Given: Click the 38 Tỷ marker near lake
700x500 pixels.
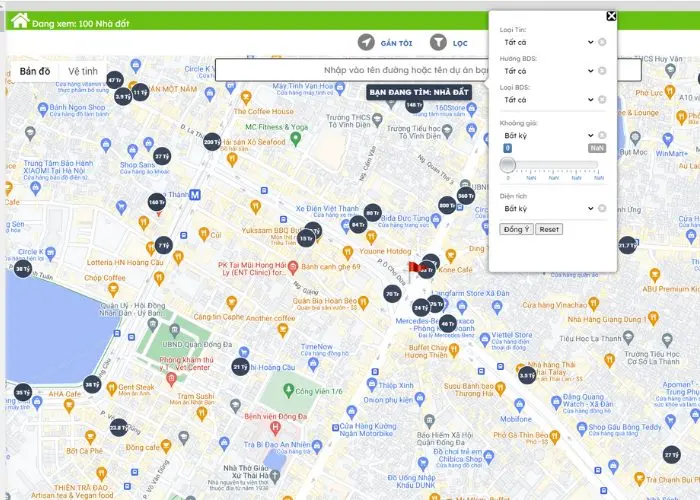Looking at the screenshot, I should (22, 268).
